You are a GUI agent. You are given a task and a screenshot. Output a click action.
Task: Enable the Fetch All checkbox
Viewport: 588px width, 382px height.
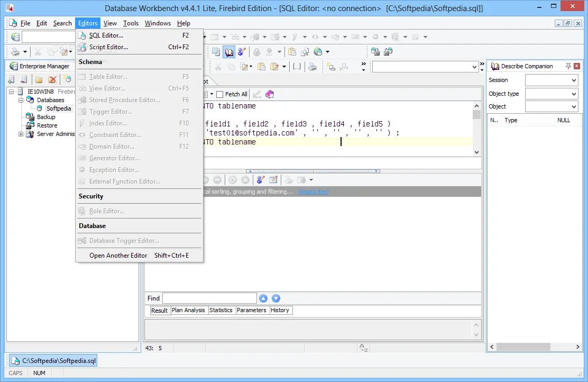pos(221,94)
